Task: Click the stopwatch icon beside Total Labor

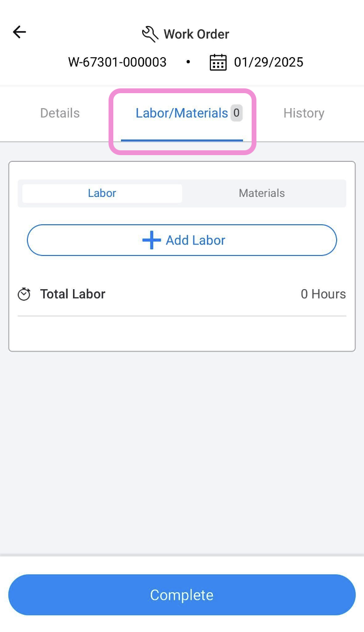Action: 24,294
